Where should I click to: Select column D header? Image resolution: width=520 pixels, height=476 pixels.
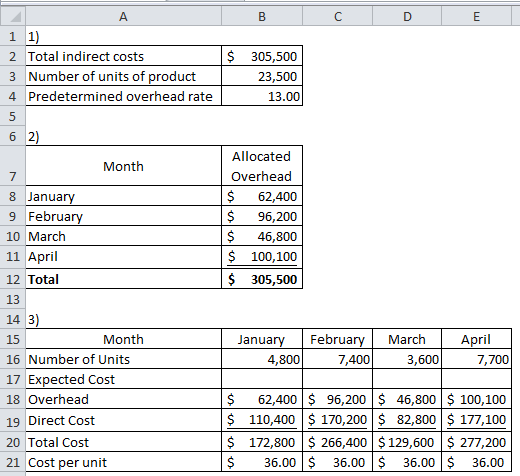click(x=407, y=16)
